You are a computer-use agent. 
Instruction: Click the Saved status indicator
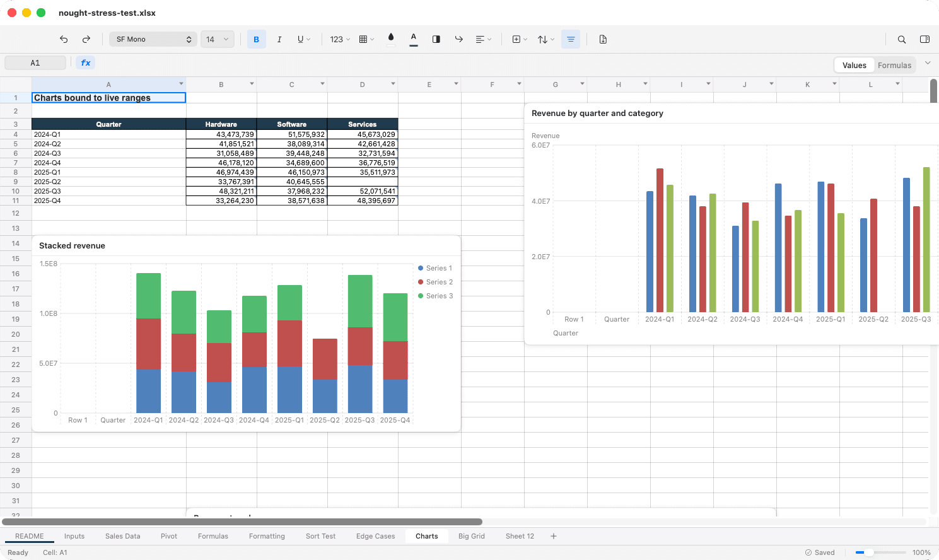tap(820, 552)
